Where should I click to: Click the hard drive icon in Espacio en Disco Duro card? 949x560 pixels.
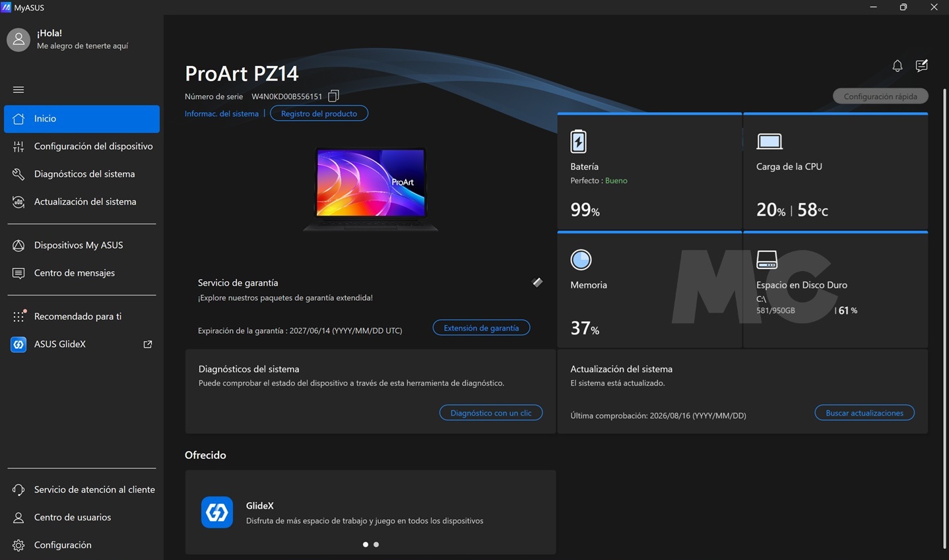(767, 260)
